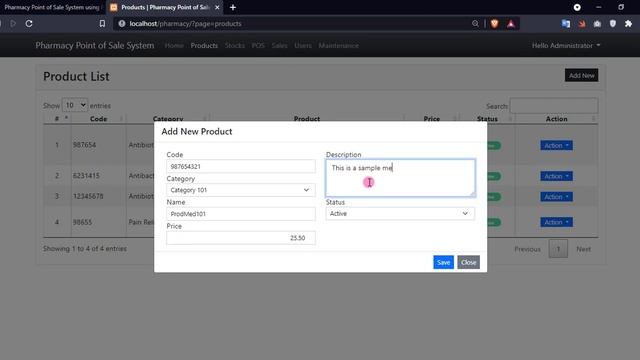Open Brave Shields lion icon
640x360 pixels.
(495, 24)
